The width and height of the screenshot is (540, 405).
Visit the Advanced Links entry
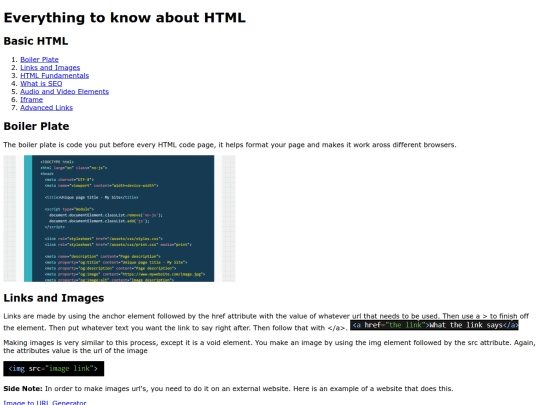tap(46, 107)
